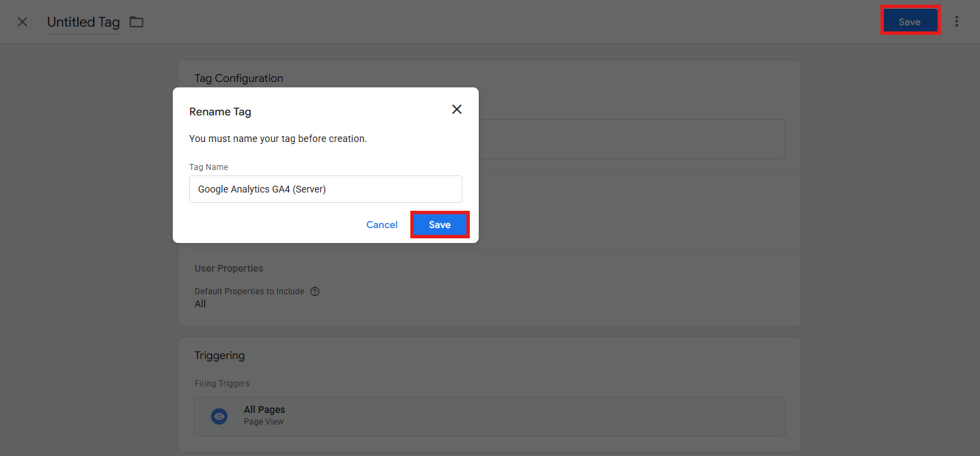The width and height of the screenshot is (980, 456).
Task: Focus the Tag Name input field
Action: click(326, 189)
